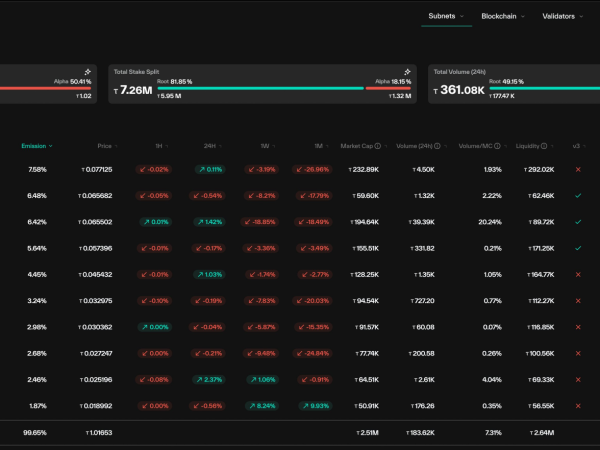
Task: Expand the chevron next to Blockchain
Action: pos(522,16)
